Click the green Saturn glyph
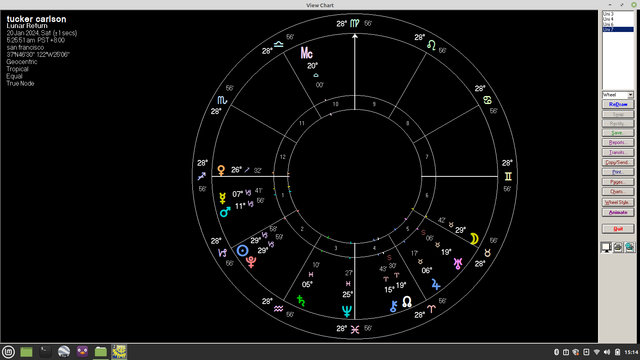 301,301
